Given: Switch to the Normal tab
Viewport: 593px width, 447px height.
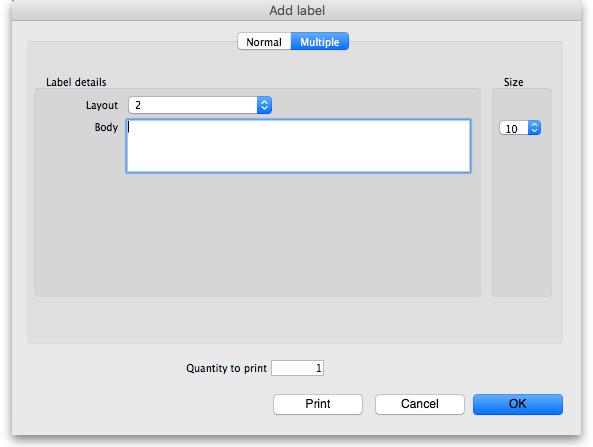Looking at the screenshot, I should pyautogui.click(x=264, y=42).
